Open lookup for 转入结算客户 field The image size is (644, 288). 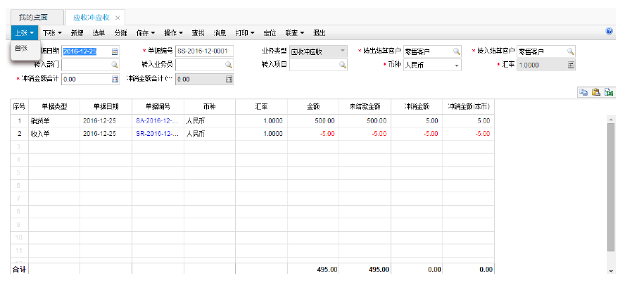[570, 51]
